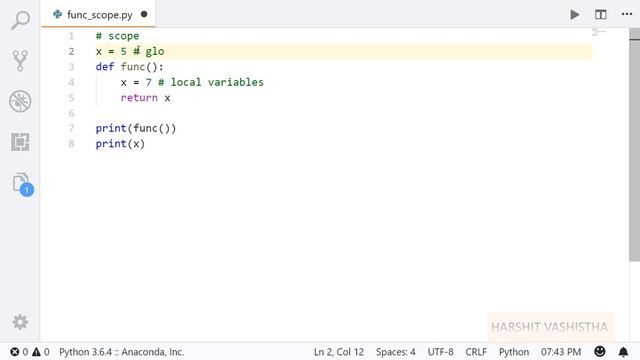640x360 pixels.
Task: Click the 'print(x)' line
Action: (x=120, y=144)
